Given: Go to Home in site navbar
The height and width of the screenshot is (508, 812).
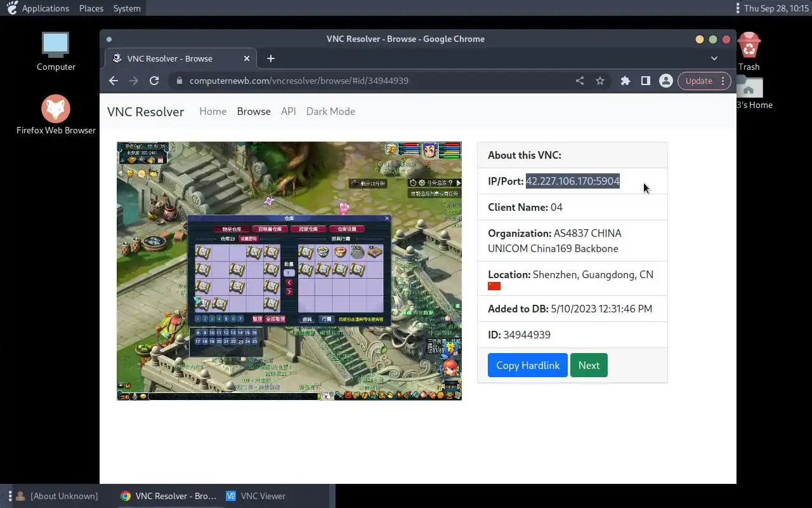Looking at the screenshot, I should [x=213, y=111].
